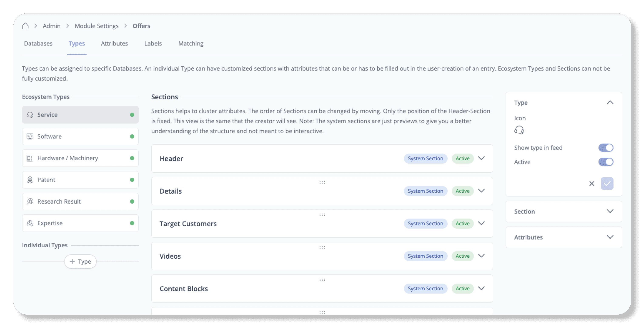Select the Hardware / Machinery type icon

click(x=30, y=158)
